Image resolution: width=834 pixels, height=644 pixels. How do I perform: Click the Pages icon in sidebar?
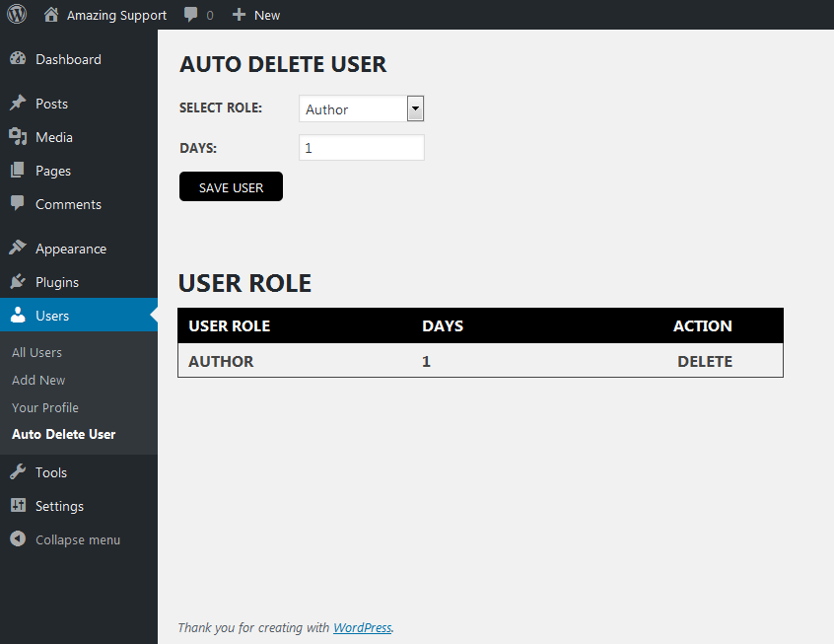pos(18,171)
